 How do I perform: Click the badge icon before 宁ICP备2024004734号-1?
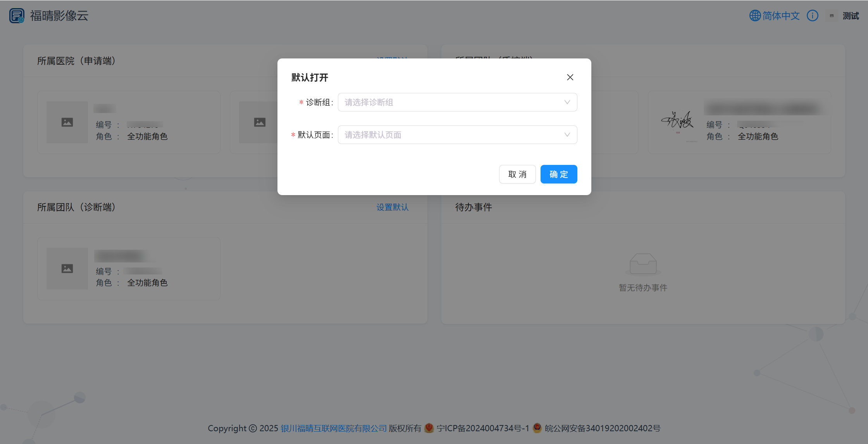pos(429,429)
